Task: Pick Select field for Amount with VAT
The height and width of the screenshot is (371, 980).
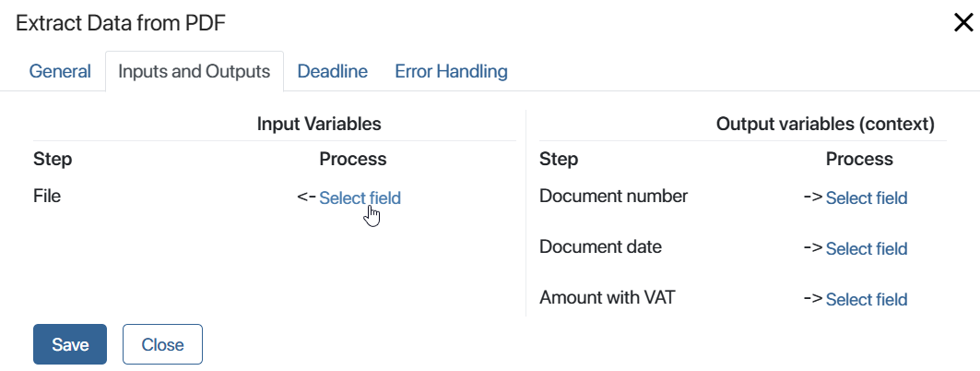Action: point(867,300)
